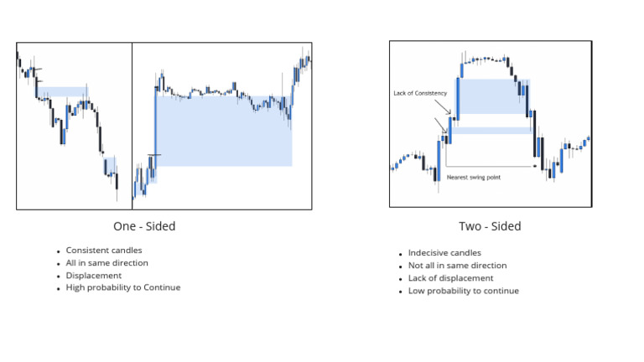Click the "One - Sided" heading
The width and height of the screenshot is (644, 362).
(x=144, y=226)
